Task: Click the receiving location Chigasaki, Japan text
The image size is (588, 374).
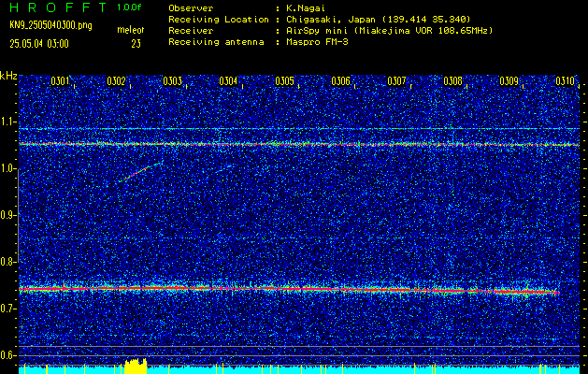Action: [379, 19]
